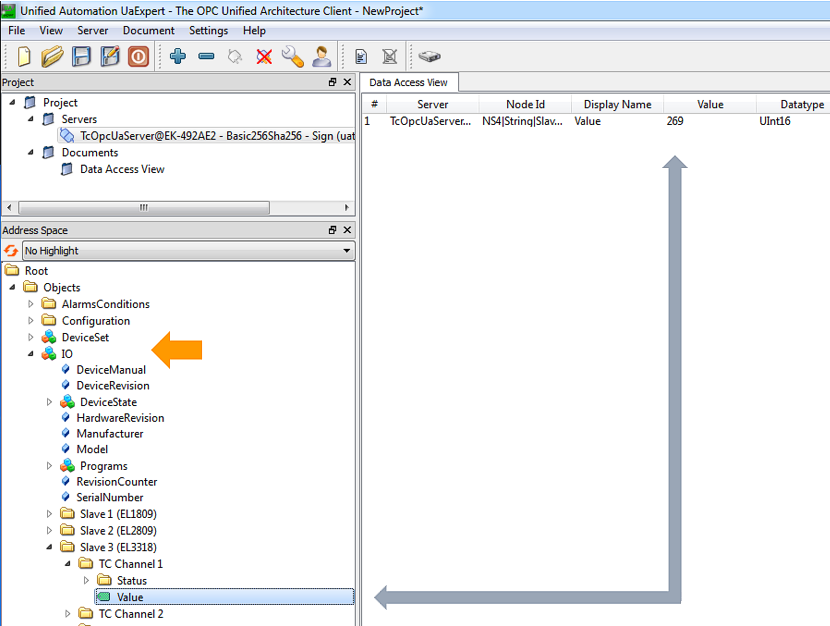Add a server with the blue plus icon

pos(178,56)
